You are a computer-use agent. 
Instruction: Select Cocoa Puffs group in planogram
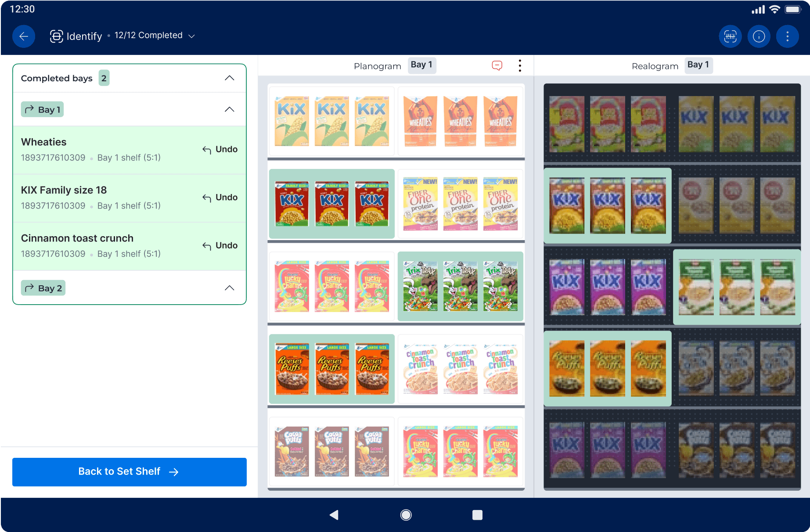click(332, 451)
